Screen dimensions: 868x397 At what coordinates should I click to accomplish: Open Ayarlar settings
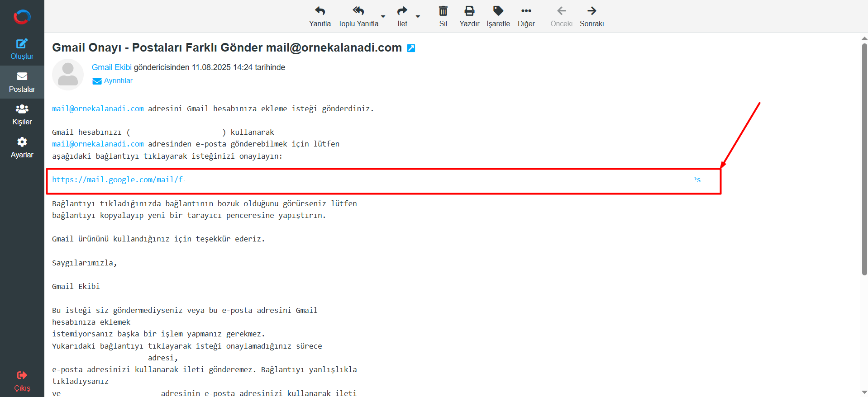pyautogui.click(x=22, y=148)
